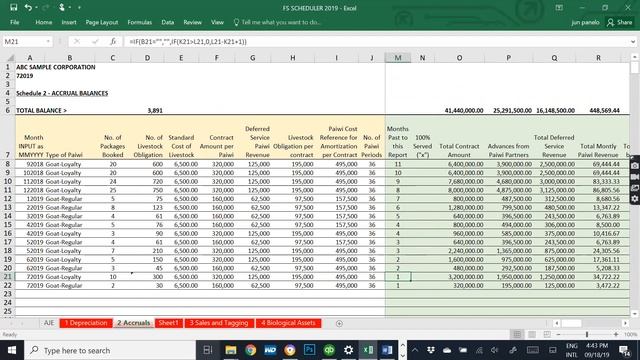
Task: Open Photoshop from the taskbar
Action: click(309, 350)
